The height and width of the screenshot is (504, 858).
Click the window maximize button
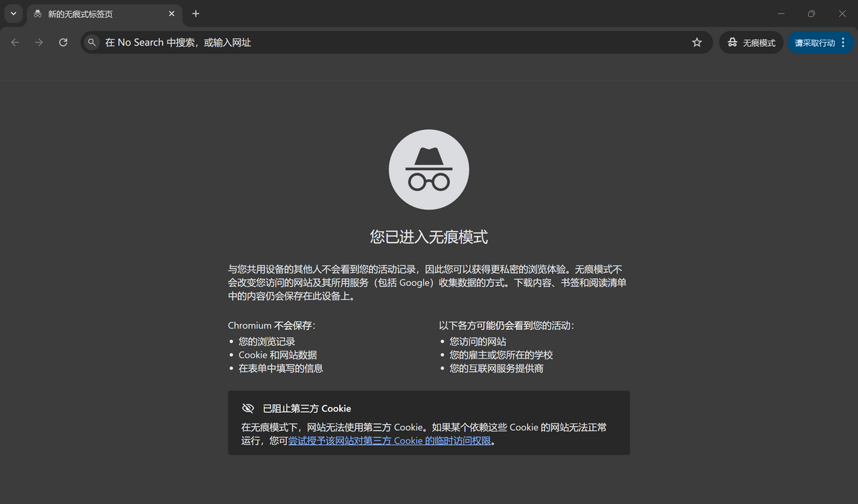[x=810, y=13]
